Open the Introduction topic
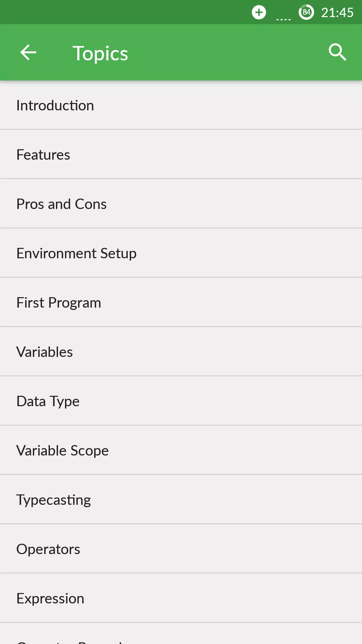This screenshot has height=644, width=362. pyautogui.click(x=181, y=105)
